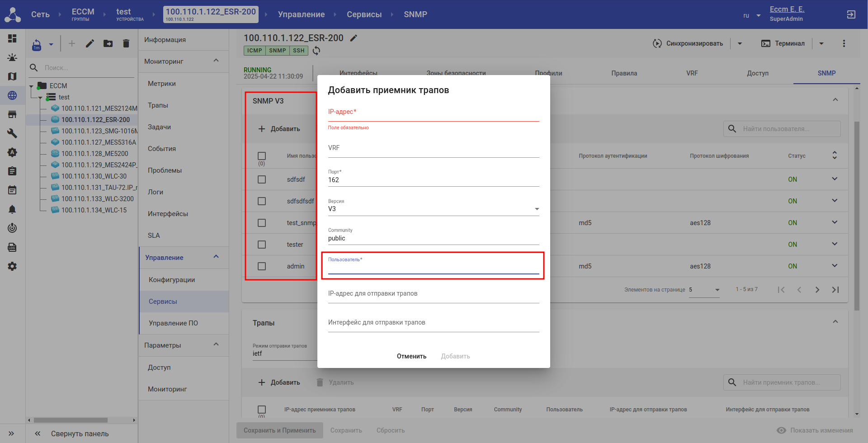Open the ru language dropdown
Screen dimensions: 868x443
pyautogui.click(x=752, y=15)
